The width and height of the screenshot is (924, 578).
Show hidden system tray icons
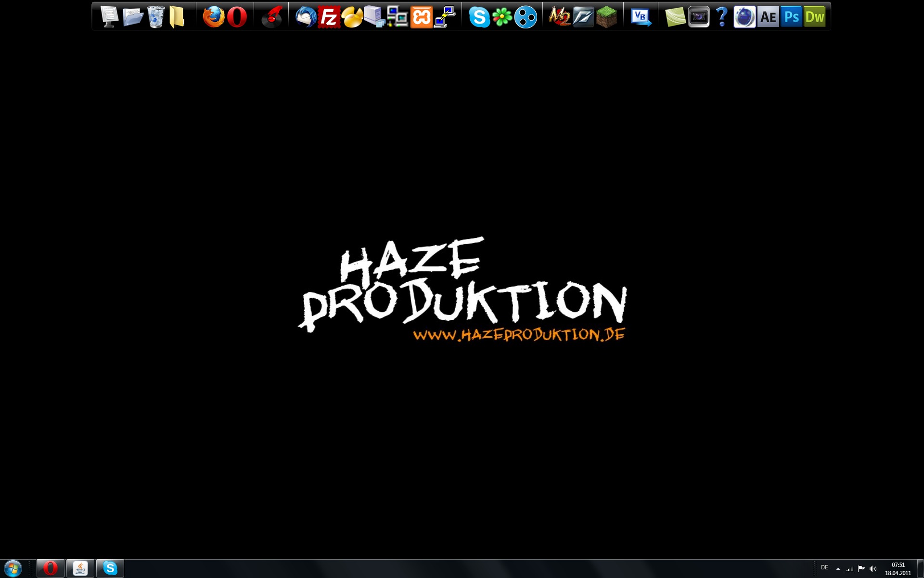point(838,569)
